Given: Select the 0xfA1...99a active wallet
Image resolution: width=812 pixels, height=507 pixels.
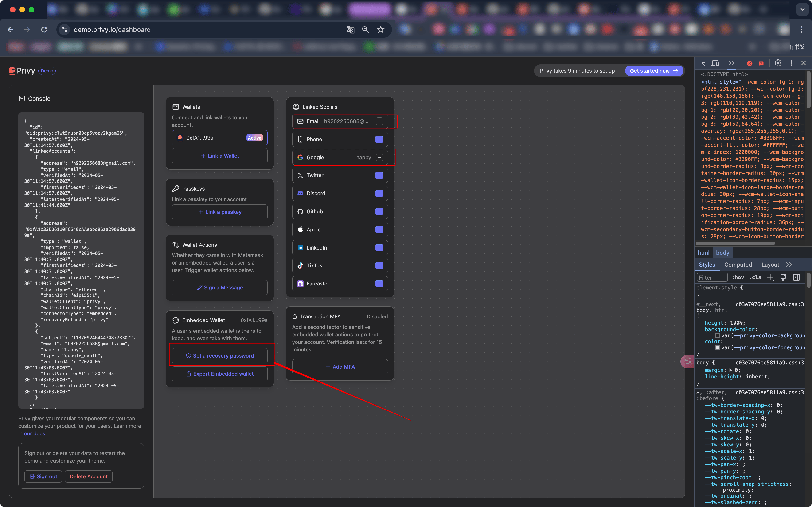Looking at the screenshot, I should (x=220, y=138).
